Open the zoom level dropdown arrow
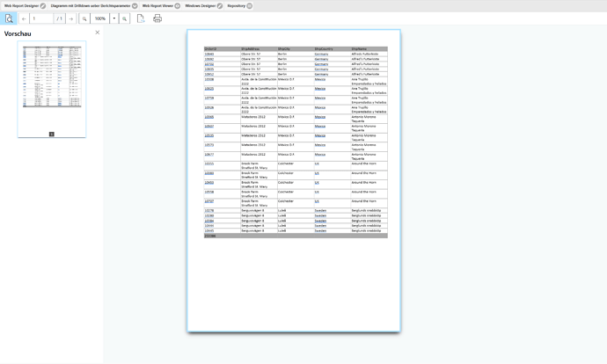The image size is (607, 364). [114, 18]
